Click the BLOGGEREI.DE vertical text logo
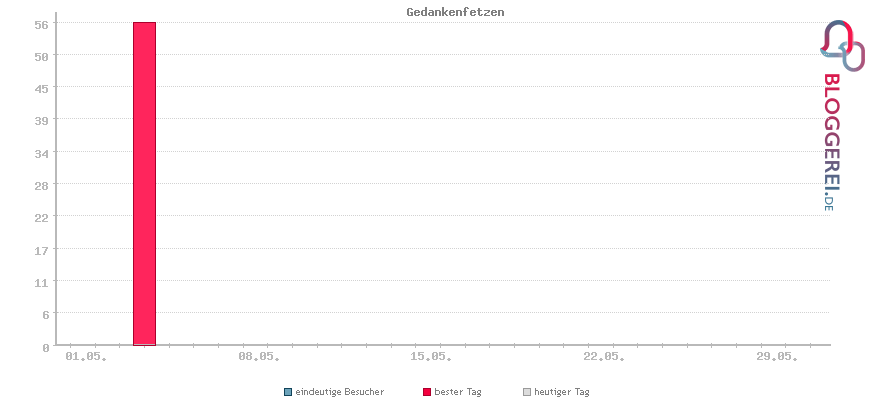Viewport: 870px width, 400px height. coord(831,142)
